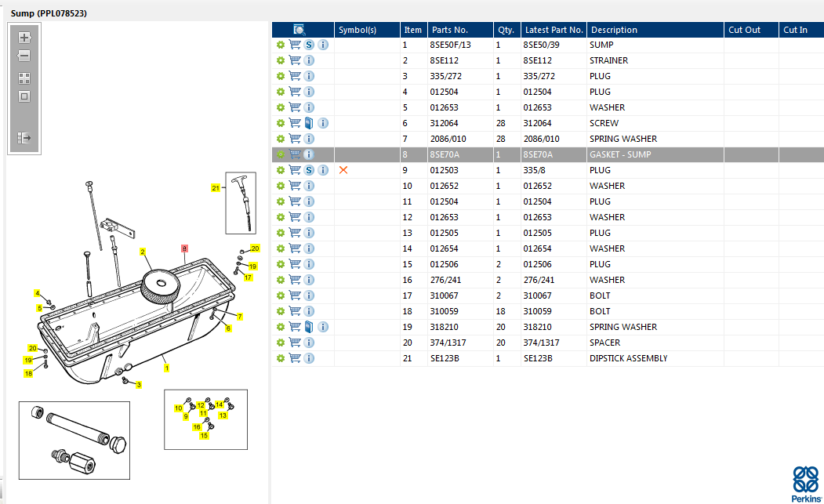Add STRAINER 8SE112 to cart

click(x=295, y=60)
